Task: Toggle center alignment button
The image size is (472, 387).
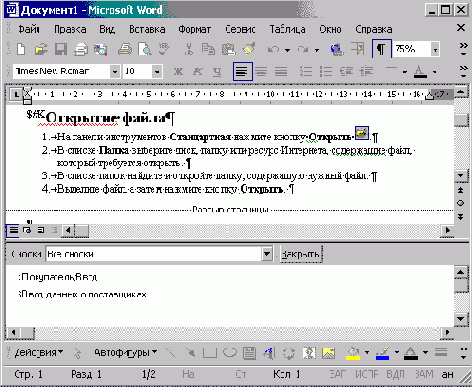Action: (x=261, y=71)
